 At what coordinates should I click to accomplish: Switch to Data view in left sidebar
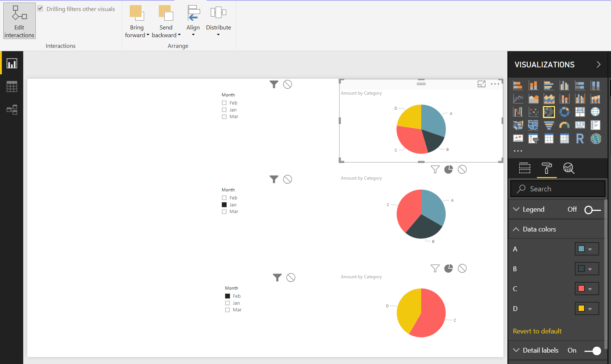tap(12, 87)
